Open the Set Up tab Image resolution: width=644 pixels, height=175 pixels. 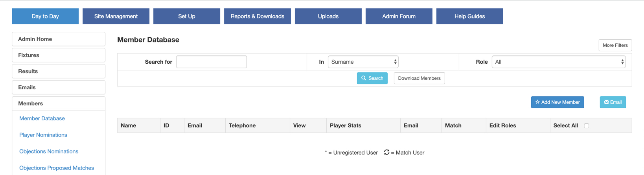click(x=187, y=16)
